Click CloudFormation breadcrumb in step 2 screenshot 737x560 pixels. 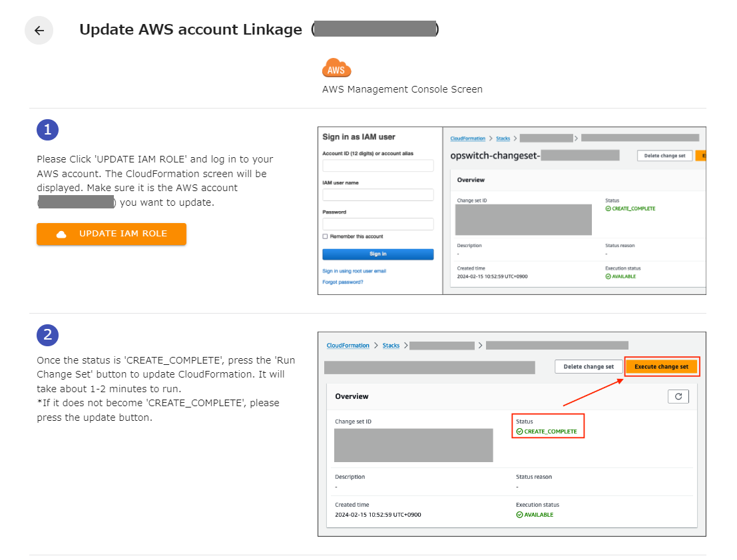pyautogui.click(x=348, y=346)
